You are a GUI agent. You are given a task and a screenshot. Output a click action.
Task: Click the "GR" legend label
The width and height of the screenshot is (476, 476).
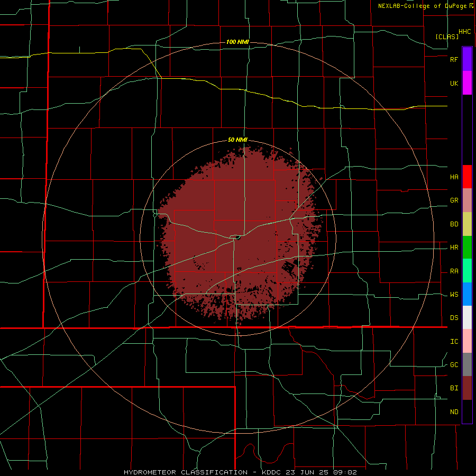pyautogui.click(x=454, y=200)
